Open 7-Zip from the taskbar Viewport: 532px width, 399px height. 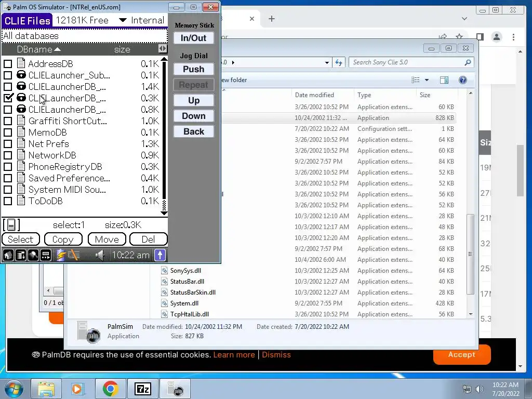(x=142, y=389)
